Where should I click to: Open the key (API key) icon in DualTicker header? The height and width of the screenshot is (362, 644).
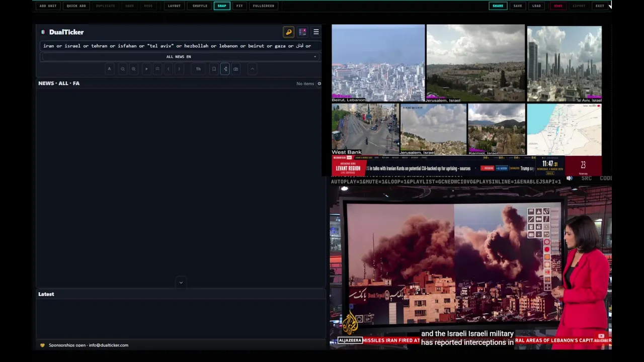click(x=289, y=32)
